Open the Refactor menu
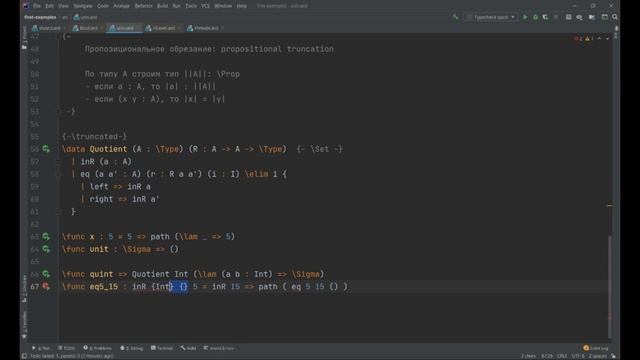 point(143,6)
